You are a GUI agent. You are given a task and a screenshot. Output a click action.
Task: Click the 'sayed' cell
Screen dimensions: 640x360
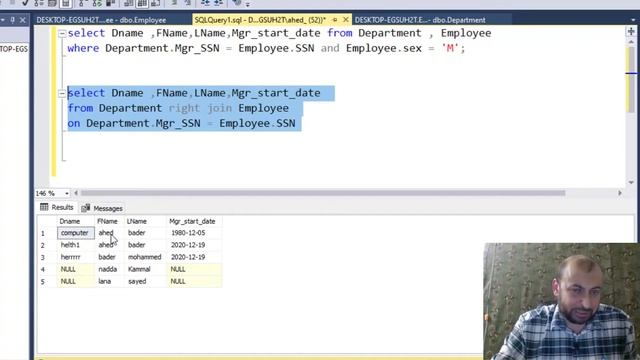(x=145, y=281)
